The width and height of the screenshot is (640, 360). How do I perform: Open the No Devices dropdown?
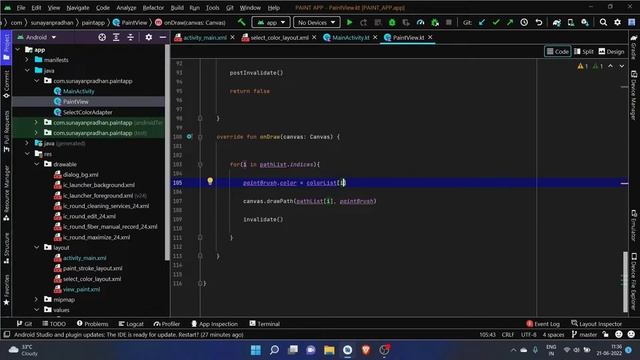tap(316, 22)
